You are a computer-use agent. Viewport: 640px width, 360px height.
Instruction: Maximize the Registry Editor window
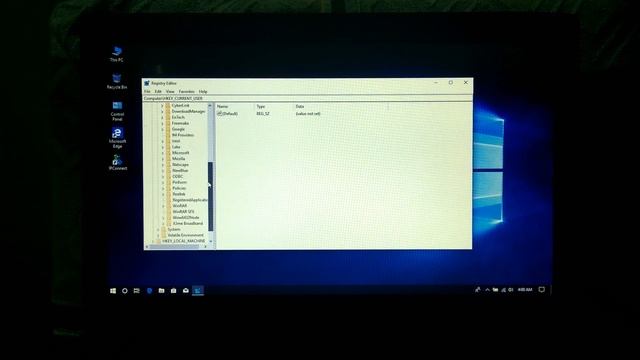[451, 82]
